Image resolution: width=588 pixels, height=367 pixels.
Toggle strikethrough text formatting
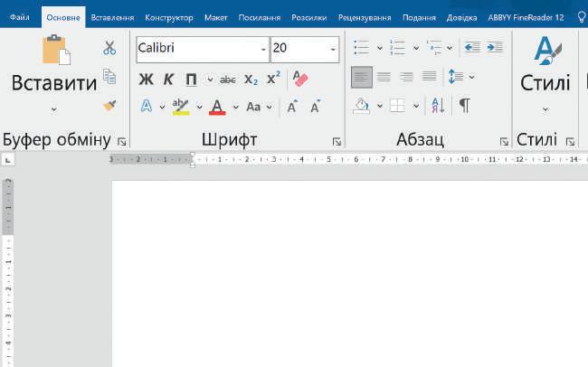[x=228, y=80]
